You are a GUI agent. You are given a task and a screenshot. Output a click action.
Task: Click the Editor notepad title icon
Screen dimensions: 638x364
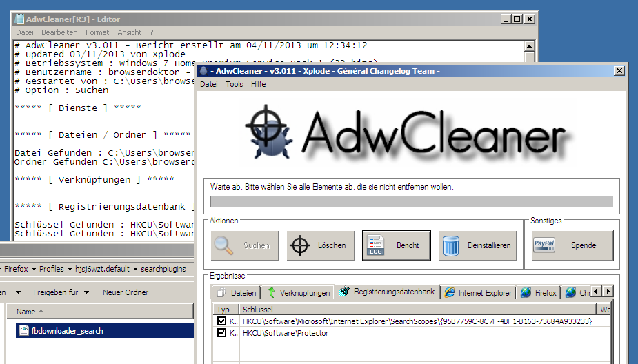tap(19, 19)
